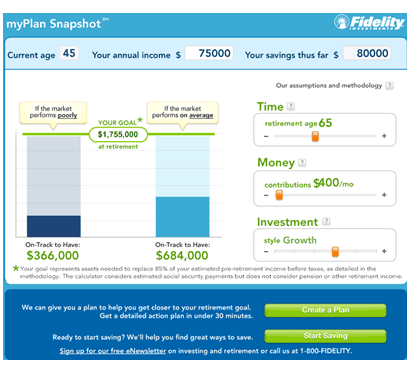Click the retirement age slider handle
411x372 pixels.
click(x=315, y=136)
